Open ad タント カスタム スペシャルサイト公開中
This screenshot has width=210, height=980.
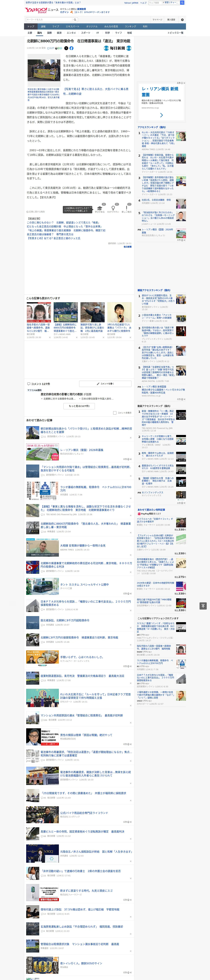[x=84, y=584]
